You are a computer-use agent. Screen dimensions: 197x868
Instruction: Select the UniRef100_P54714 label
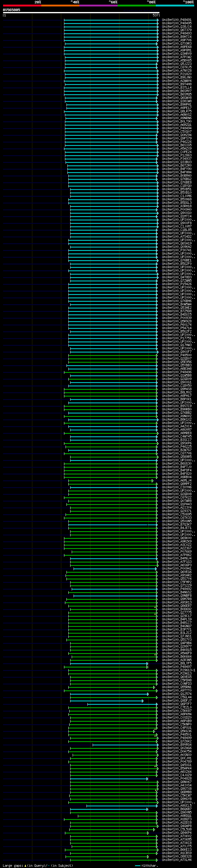[x=176, y=328]
